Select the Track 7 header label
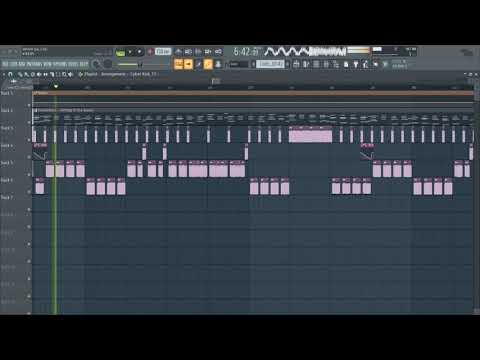The height and width of the screenshot is (360, 480). [x=7, y=197]
